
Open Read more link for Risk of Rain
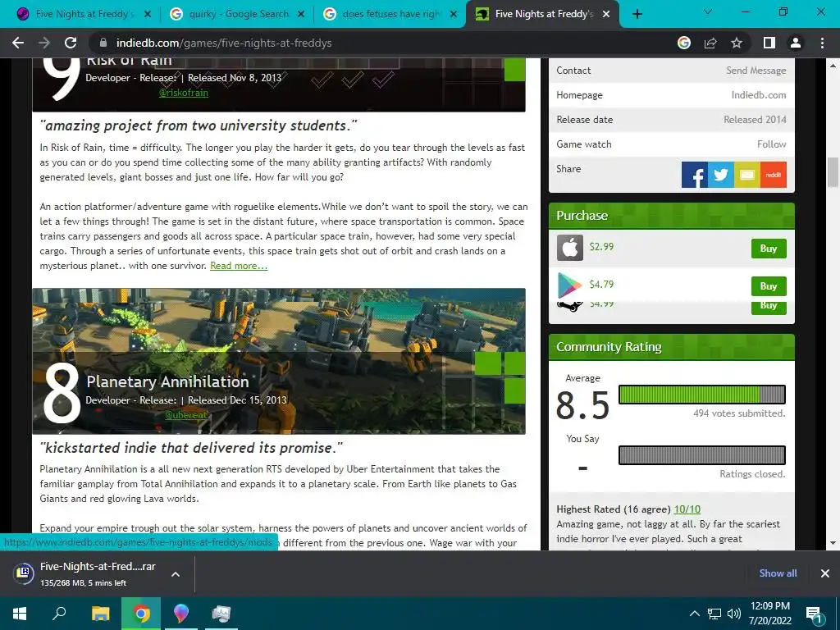click(x=239, y=266)
